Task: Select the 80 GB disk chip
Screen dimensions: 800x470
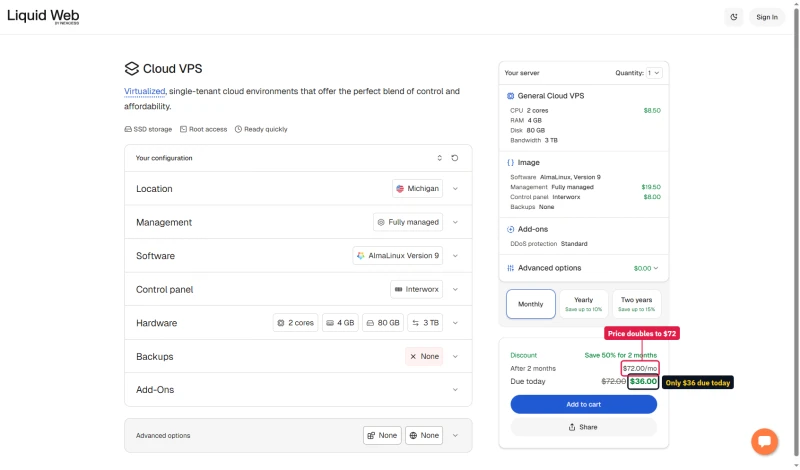Action: (x=383, y=323)
